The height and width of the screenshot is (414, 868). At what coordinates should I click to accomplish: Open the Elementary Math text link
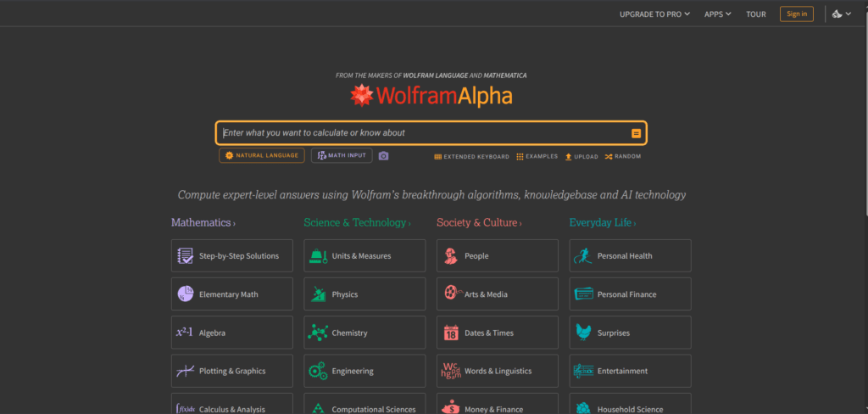[x=229, y=294]
